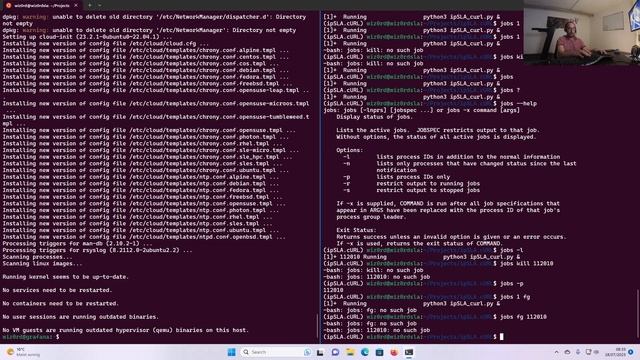Click the cloud.cfg install line

(105, 43)
